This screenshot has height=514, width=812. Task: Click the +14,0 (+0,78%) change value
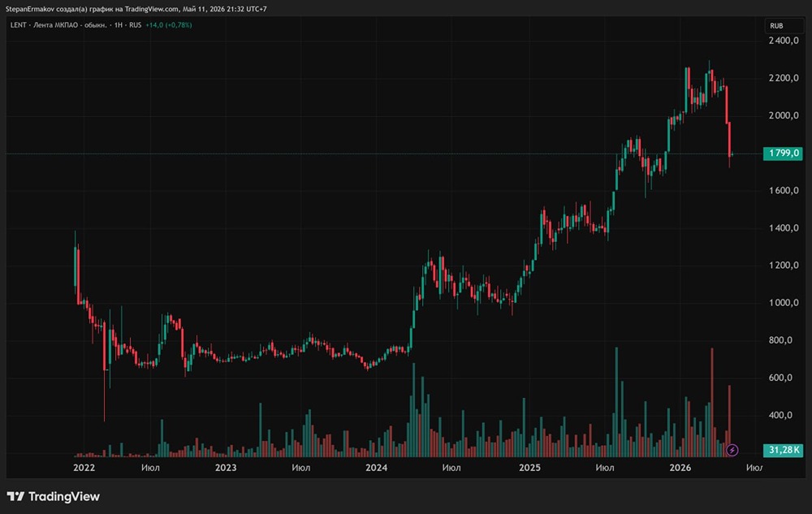point(169,25)
